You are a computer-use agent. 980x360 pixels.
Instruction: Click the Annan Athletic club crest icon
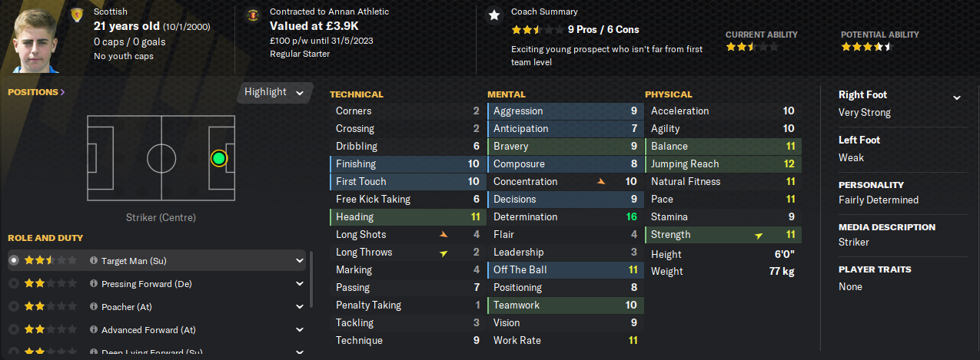[x=252, y=15]
